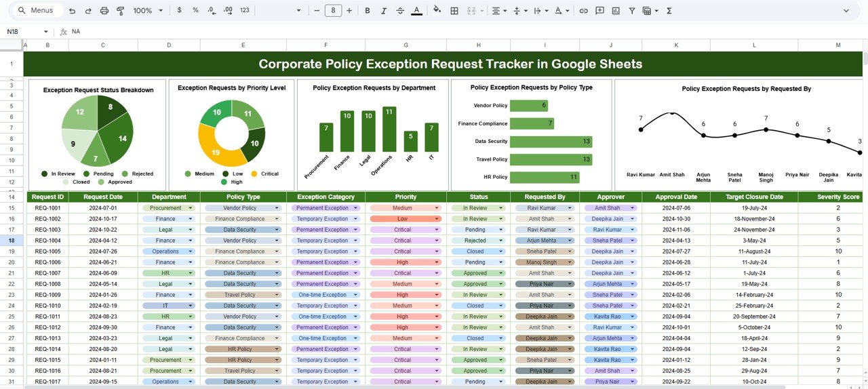
Task: Format as currency with the dollar icon
Action: (179, 11)
